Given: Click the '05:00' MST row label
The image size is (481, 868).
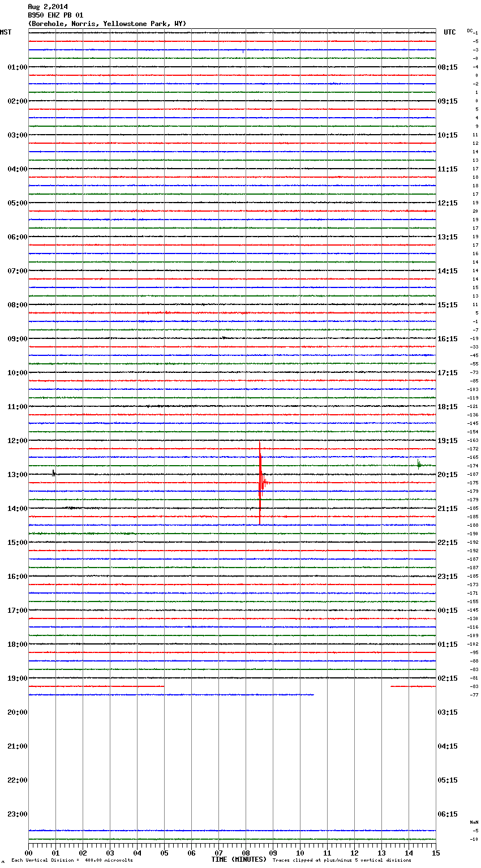Looking at the screenshot, I should tap(18, 203).
